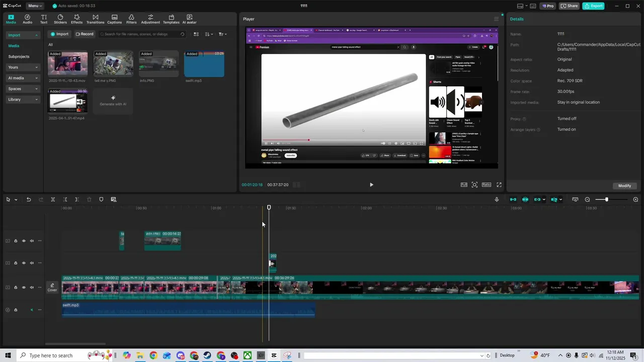
Task: Open the selection tool dropdown arrow
Action: pos(16,200)
